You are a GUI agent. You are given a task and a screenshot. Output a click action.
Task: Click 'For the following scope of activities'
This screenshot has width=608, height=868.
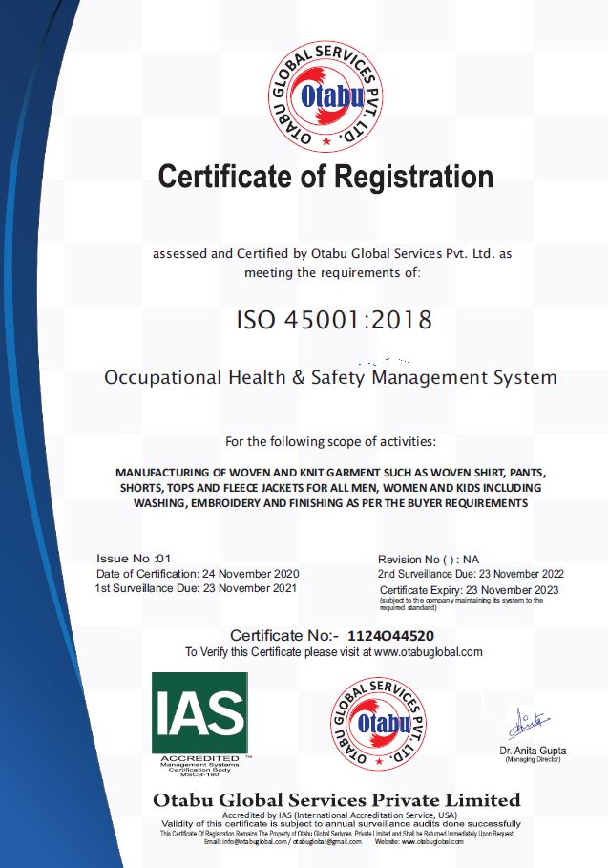click(x=330, y=442)
